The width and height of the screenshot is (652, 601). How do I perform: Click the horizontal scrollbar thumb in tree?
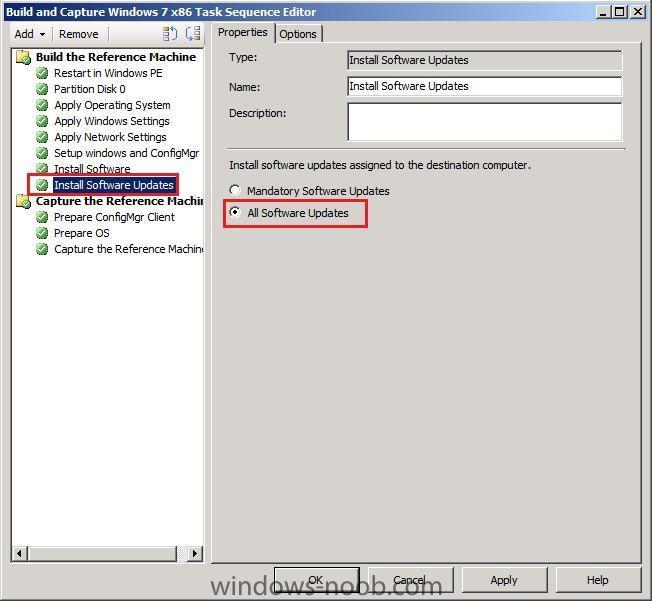coord(102,554)
